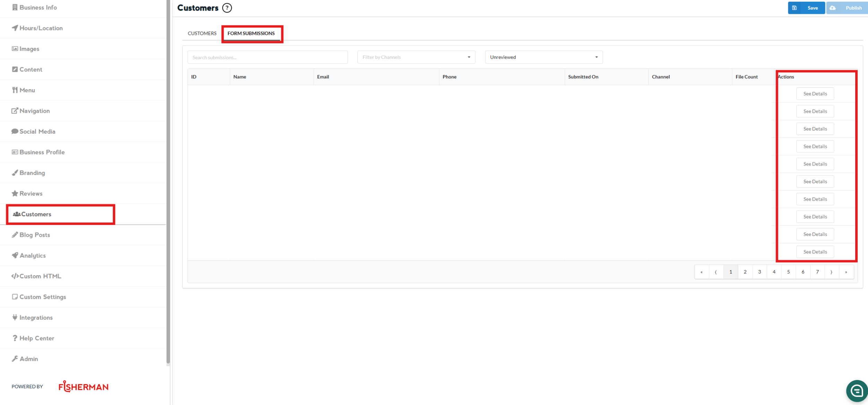This screenshot has width=868, height=405.
Task: Switch to the Customers tab
Action: [202, 33]
